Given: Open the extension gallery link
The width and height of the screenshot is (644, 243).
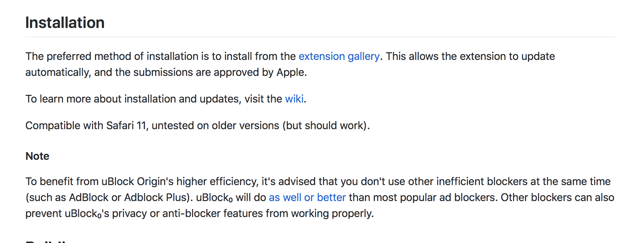Looking at the screenshot, I should point(339,57).
